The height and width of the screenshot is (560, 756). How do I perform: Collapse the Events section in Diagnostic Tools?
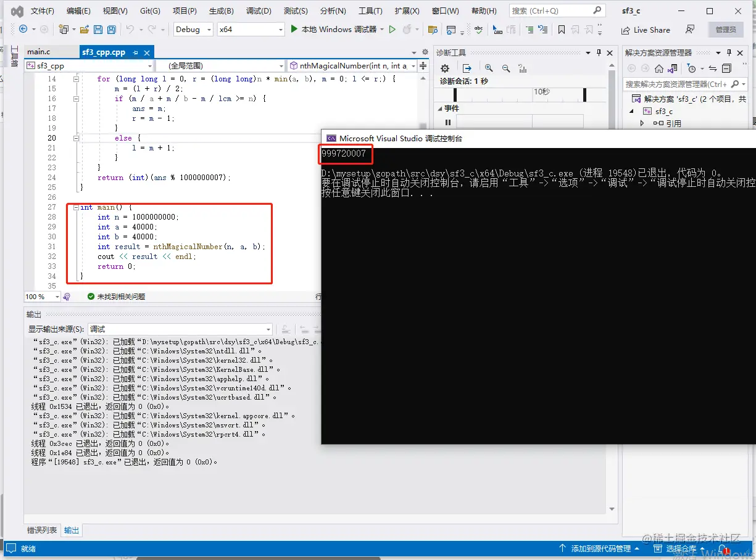(440, 109)
